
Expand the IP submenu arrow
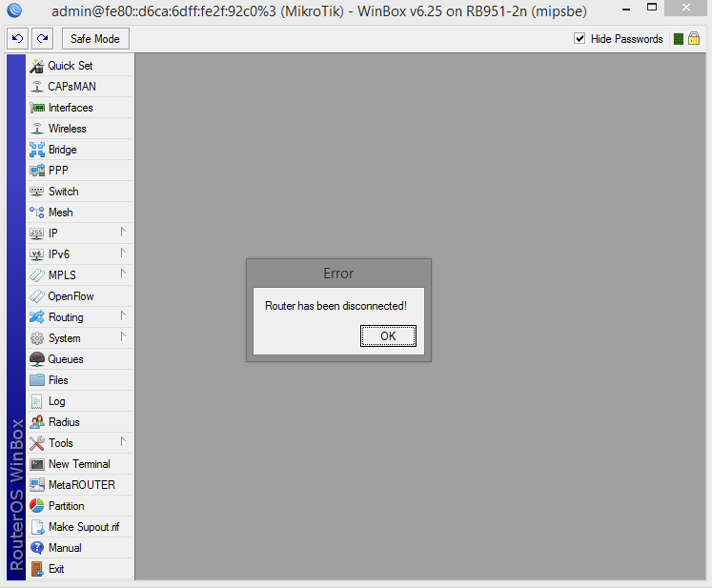(x=123, y=232)
